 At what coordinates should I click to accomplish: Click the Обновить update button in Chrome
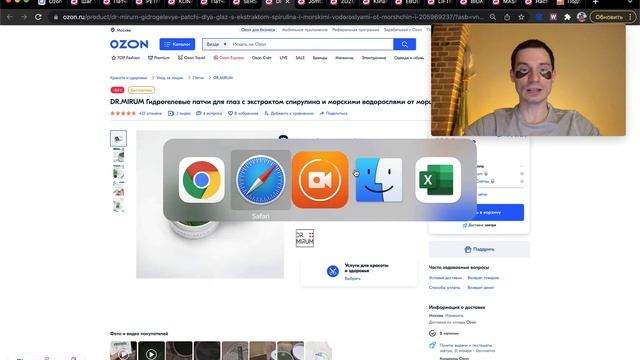coord(609,17)
